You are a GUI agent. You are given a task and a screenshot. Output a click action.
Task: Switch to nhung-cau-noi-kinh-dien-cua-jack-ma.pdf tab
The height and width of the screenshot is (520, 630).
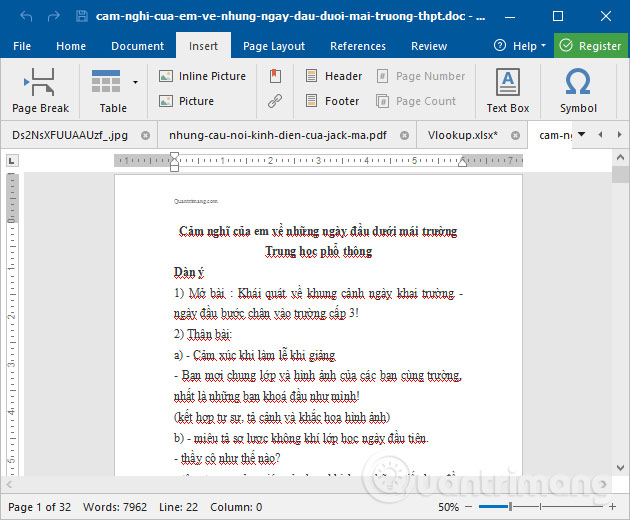pos(278,135)
